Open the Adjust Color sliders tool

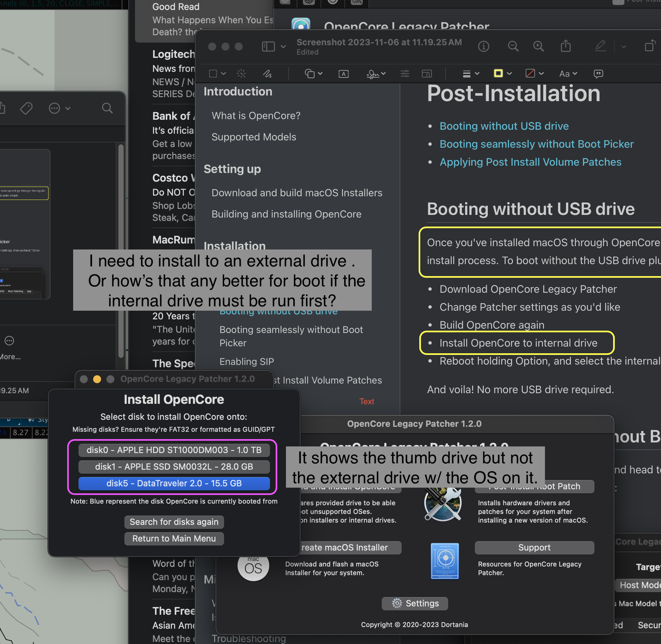(x=405, y=74)
